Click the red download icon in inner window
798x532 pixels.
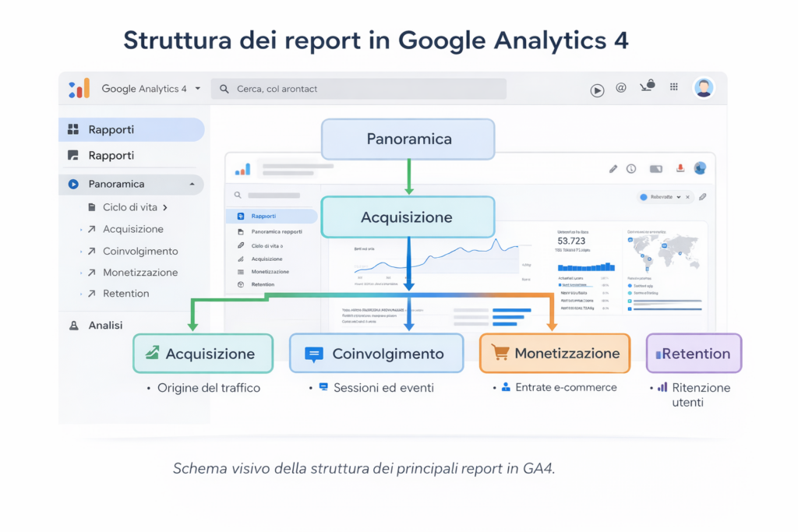click(680, 168)
